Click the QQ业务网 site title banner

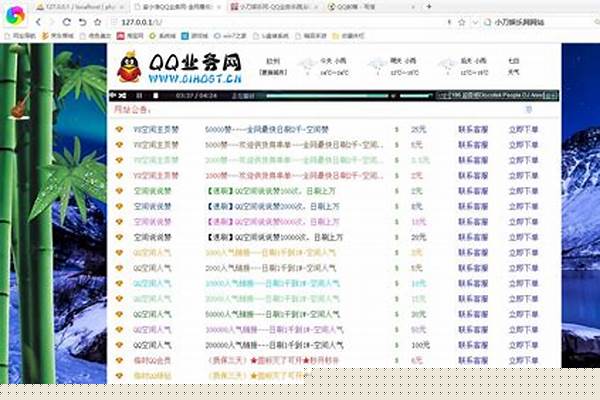click(195, 67)
